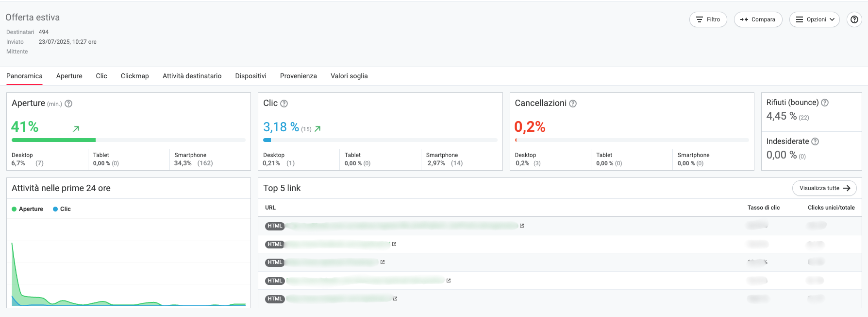Click help icon beside Rifiuti (bounce)
Viewport: 868px width, 317px height.
[825, 103]
